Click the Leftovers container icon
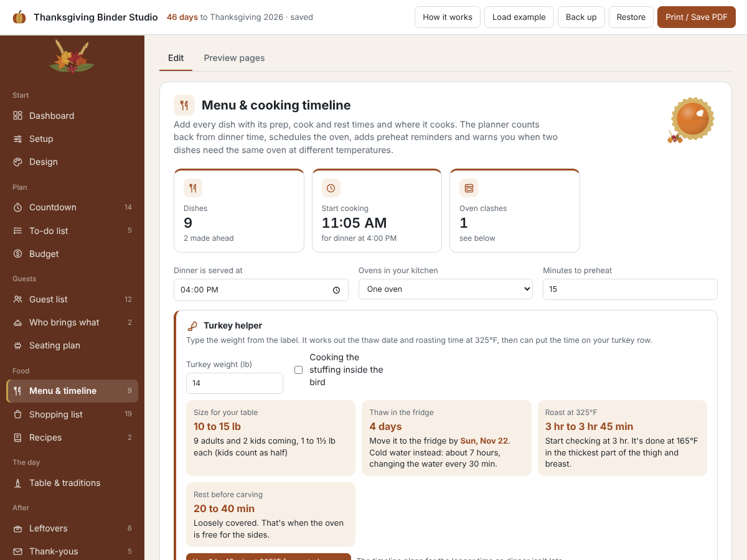 point(17,528)
